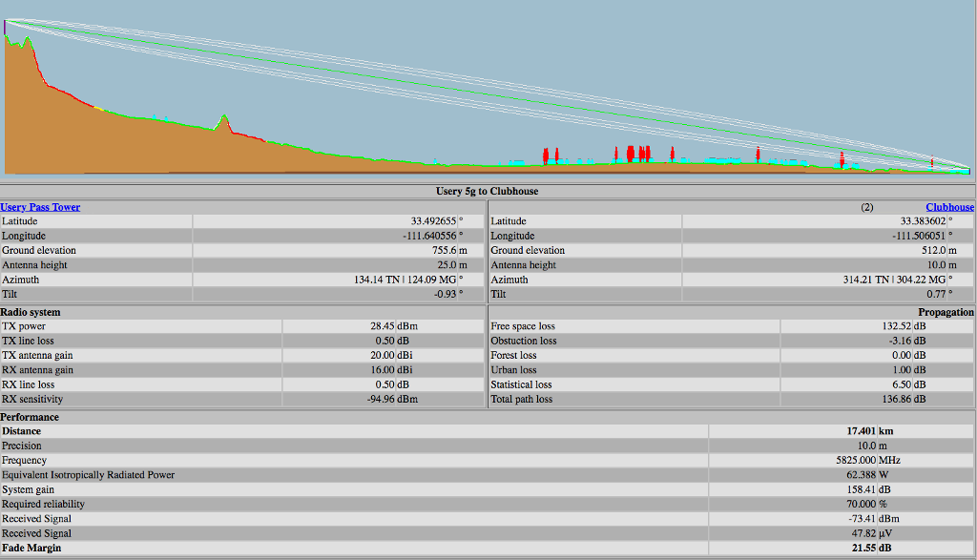Click azimuth value 314.21 TN | 304.22 MG
Viewport: 977px width, 560px height.
(x=894, y=280)
